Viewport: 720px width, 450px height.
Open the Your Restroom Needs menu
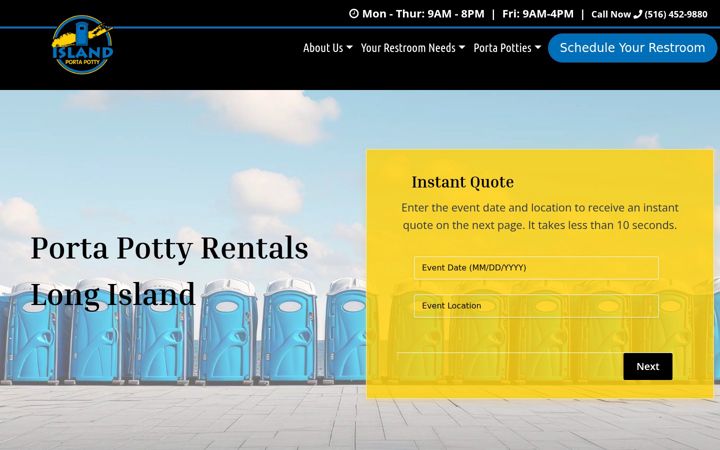(413, 48)
